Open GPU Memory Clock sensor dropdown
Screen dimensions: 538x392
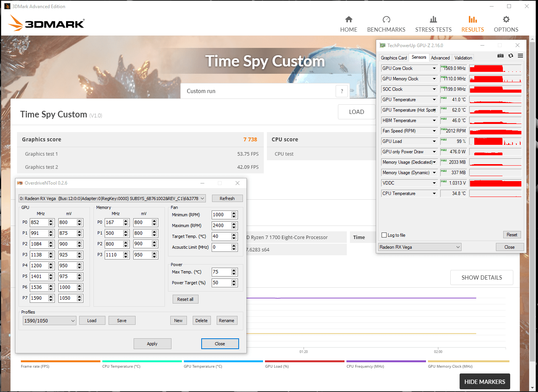[434, 79]
